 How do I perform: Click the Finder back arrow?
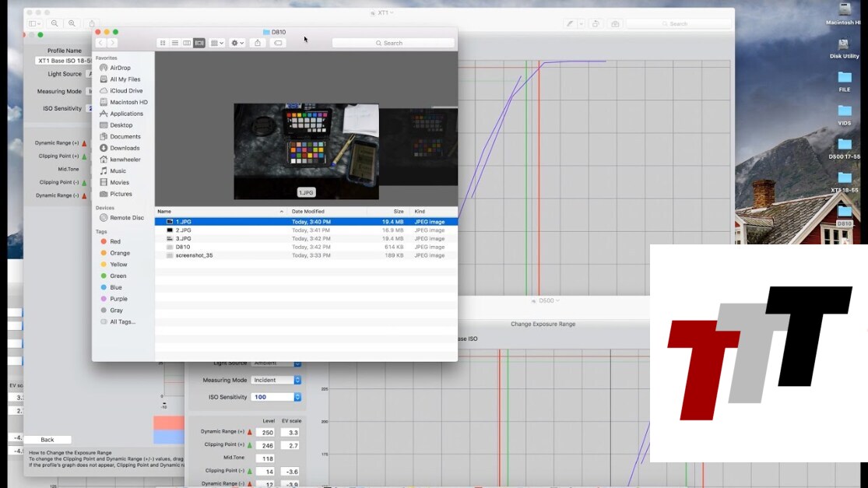coord(100,43)
